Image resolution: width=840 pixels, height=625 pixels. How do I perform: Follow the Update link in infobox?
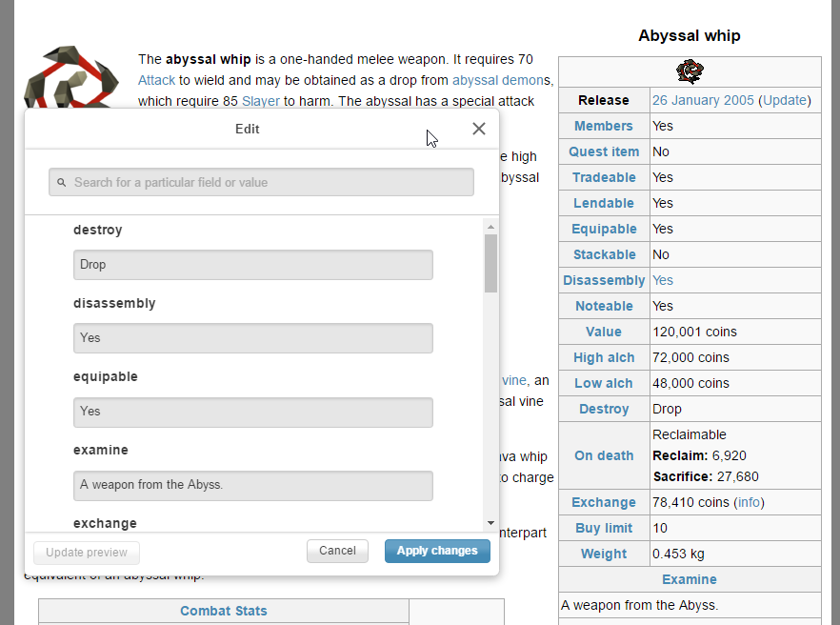click(785, 100)
